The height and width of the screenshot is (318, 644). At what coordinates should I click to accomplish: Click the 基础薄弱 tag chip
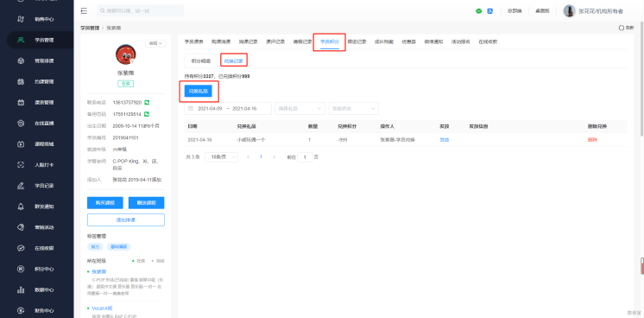click(118, 247)
